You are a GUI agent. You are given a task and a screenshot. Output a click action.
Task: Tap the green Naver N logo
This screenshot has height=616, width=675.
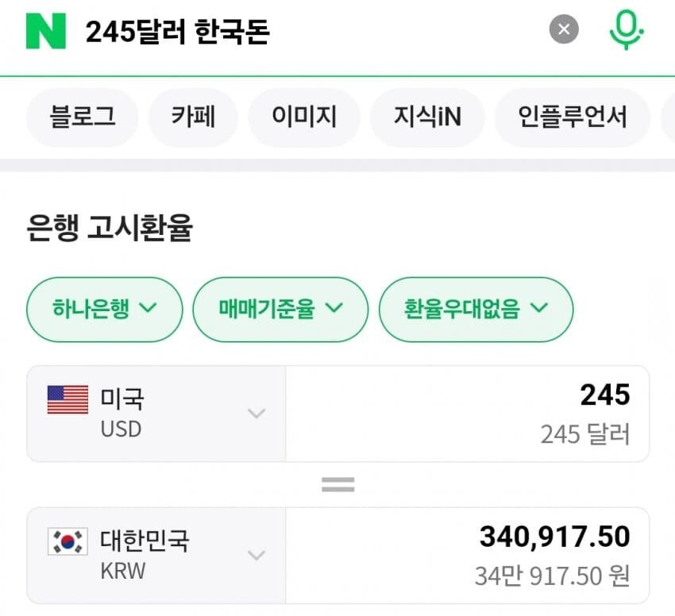[46, 31]
